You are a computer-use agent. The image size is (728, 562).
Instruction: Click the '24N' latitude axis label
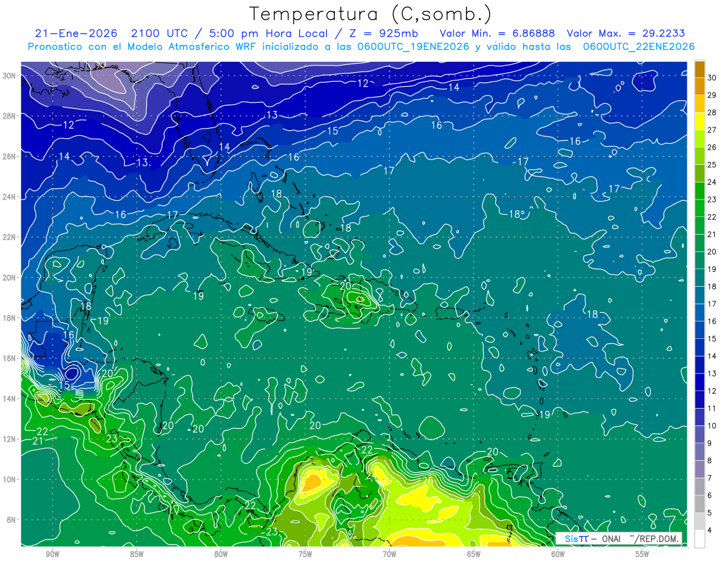(10, 197)
